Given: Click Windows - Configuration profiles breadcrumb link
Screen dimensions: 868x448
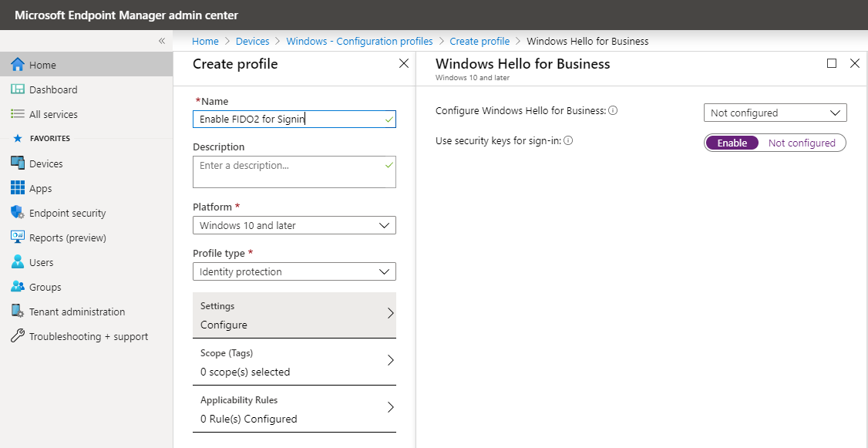Looking at the screenshot, I should [x=359, y=41].
